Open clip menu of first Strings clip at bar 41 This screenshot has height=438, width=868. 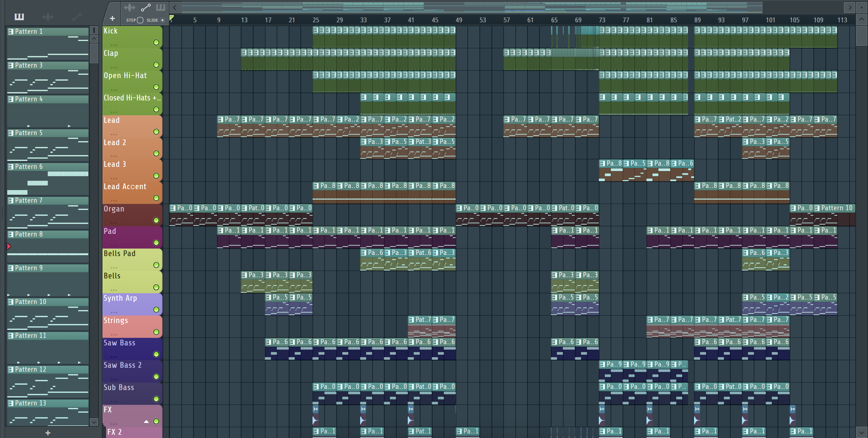[x=411, y=320]
